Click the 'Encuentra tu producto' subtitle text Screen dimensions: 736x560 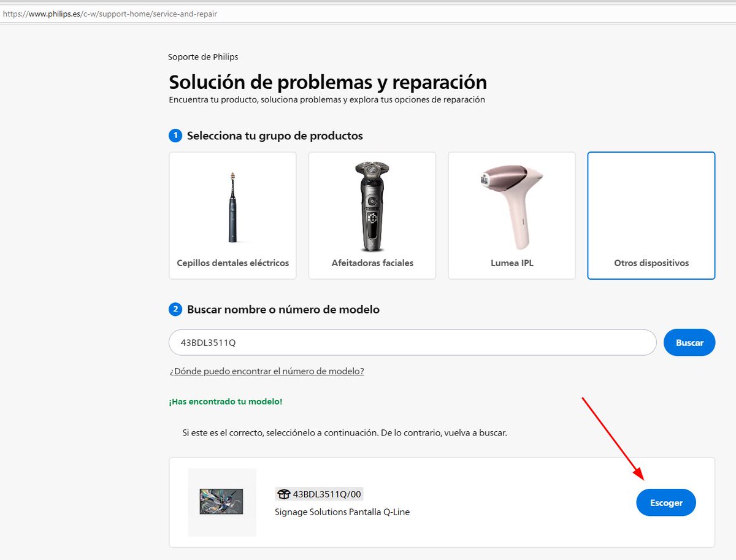327,99
